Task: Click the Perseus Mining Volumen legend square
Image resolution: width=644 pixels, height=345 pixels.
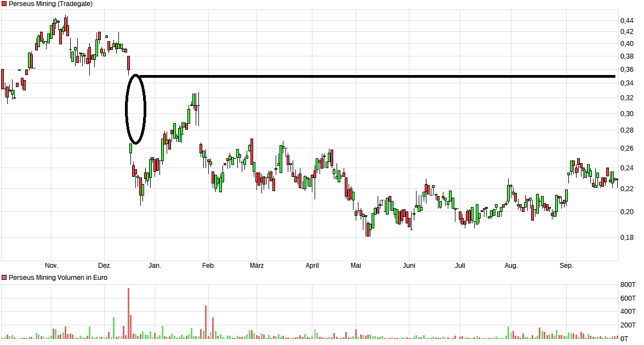Action: (5, 277)
